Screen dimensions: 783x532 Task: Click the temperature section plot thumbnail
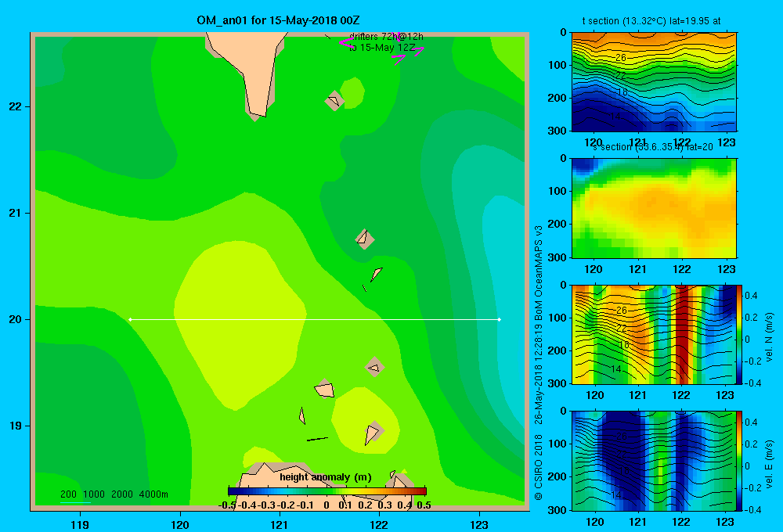(654, 82)
